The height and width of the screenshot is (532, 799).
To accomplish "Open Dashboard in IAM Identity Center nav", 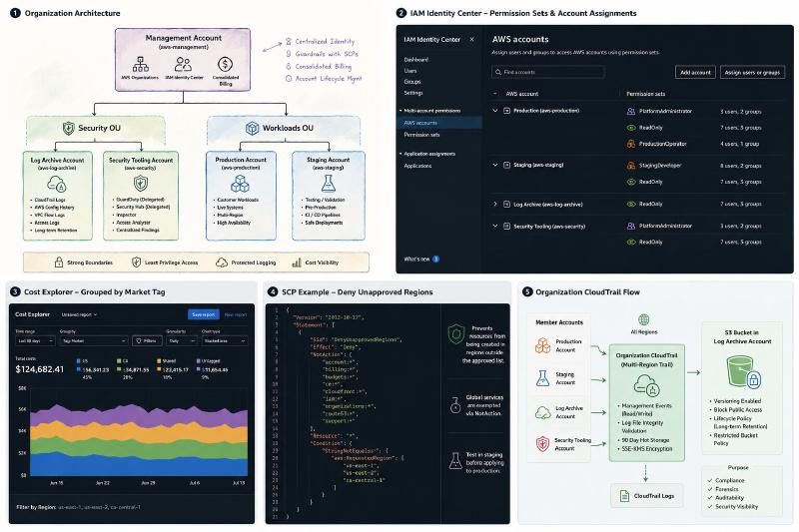I will 416,60.
